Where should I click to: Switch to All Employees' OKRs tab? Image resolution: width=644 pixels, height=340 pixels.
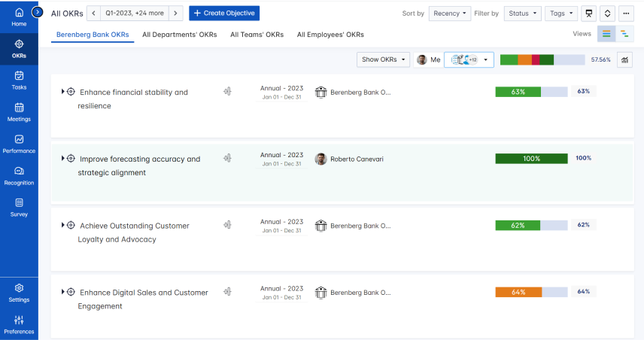(x=330, y=35)
